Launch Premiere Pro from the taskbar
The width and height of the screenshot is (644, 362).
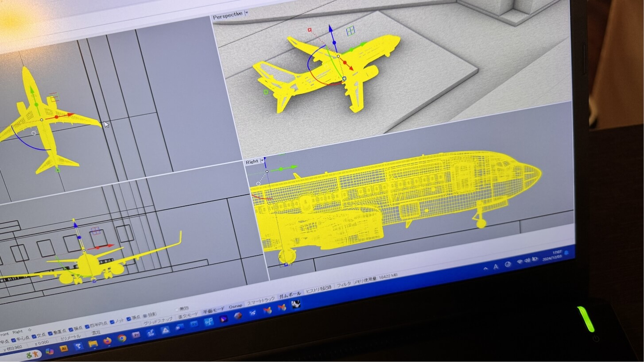click(136, 335)
